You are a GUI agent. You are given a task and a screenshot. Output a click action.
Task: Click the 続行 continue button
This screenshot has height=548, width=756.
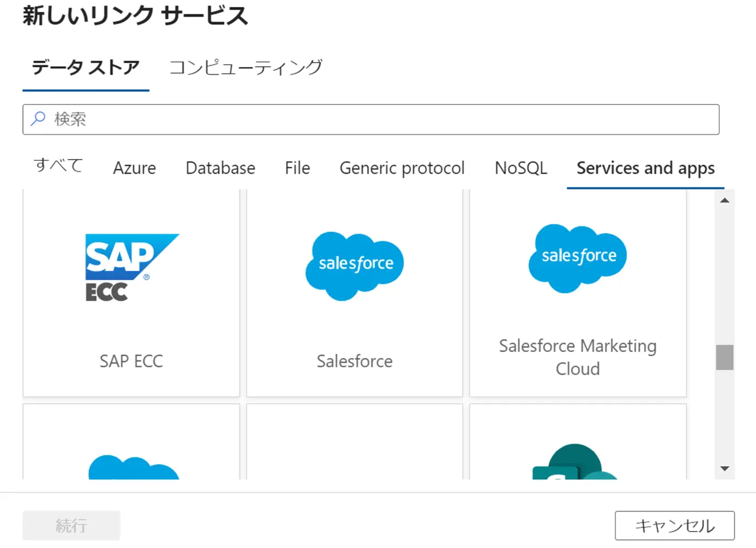71,525
